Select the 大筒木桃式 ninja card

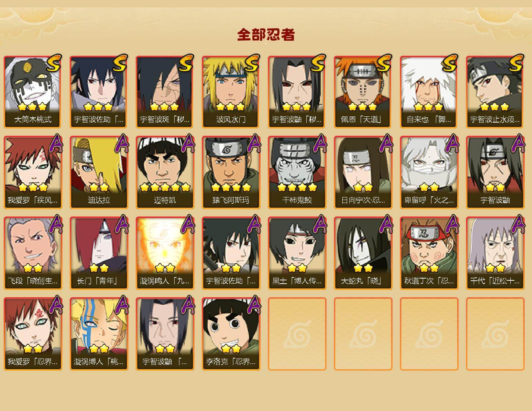(x=33, y=92)
